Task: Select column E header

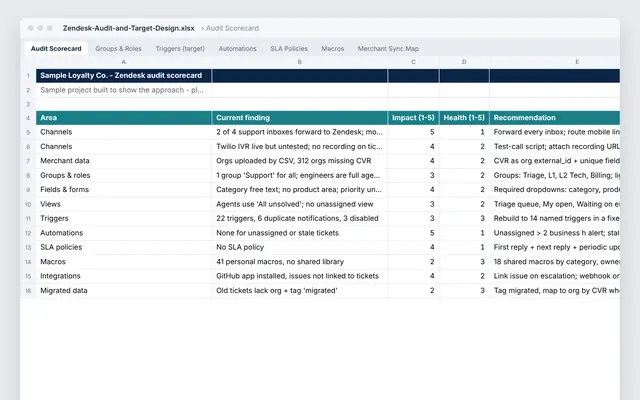Action: point(555,62)
